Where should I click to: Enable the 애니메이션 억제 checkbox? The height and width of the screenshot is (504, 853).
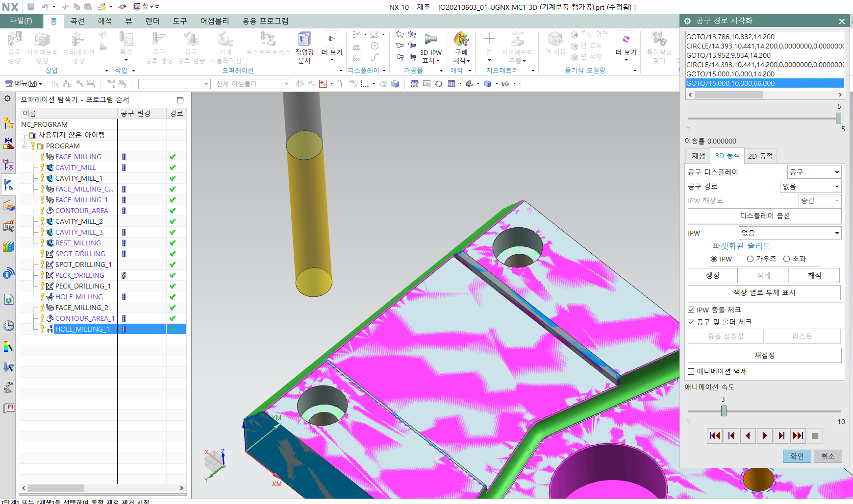(x=691, y=371)
